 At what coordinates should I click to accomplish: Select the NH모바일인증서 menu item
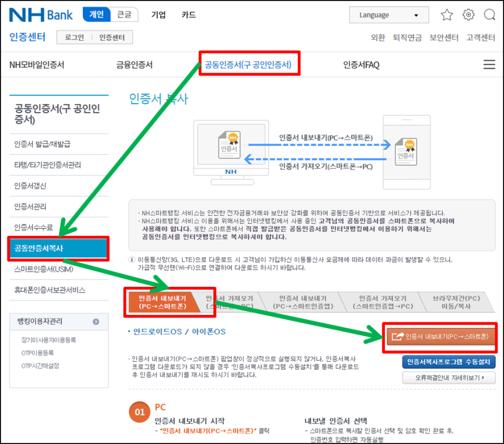coord(37,65)
